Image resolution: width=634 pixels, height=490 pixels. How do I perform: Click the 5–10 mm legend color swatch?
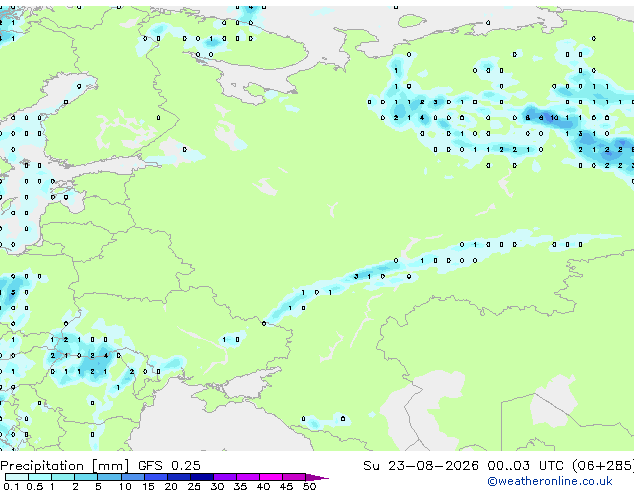tap(109, 477)
